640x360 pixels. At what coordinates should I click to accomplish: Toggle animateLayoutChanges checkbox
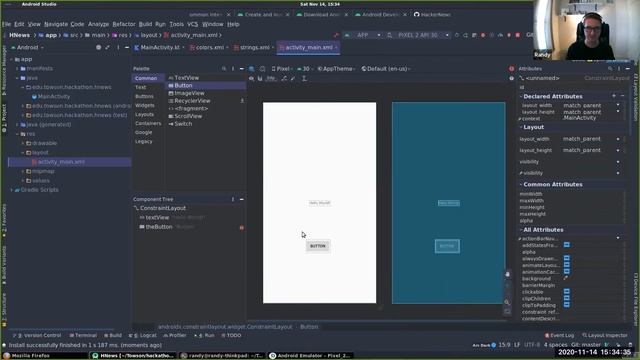coord(567,265)
